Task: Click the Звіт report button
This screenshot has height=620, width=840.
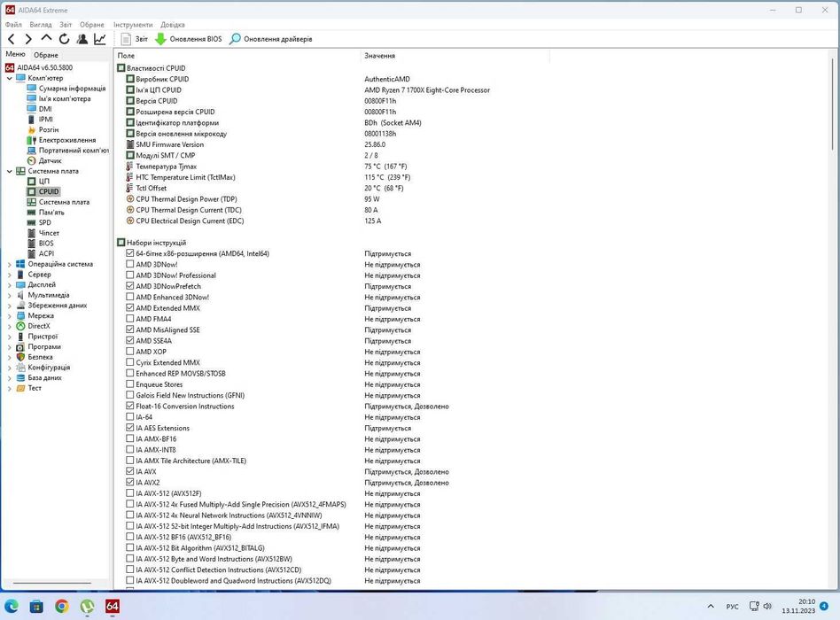Action: (x=135, y=39)
